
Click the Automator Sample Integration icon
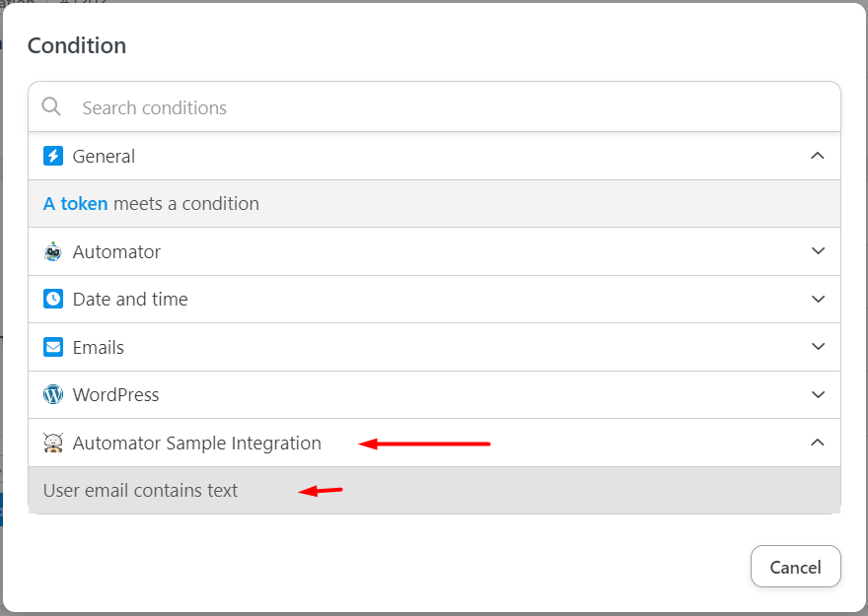pos(53,443)
